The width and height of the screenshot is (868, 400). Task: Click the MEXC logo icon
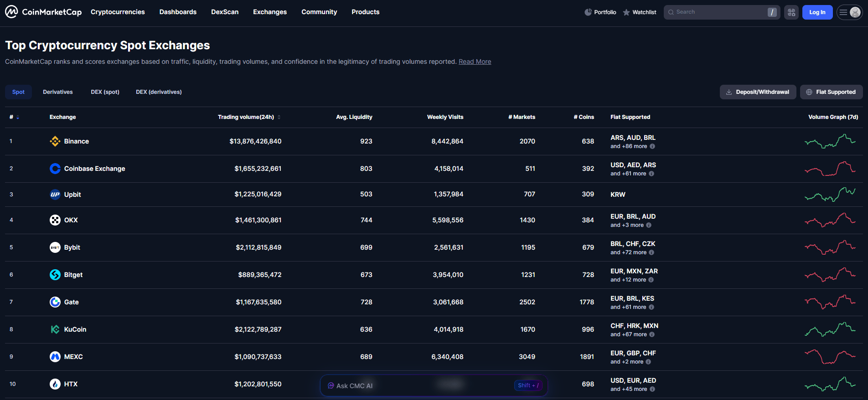pos(55,357)
